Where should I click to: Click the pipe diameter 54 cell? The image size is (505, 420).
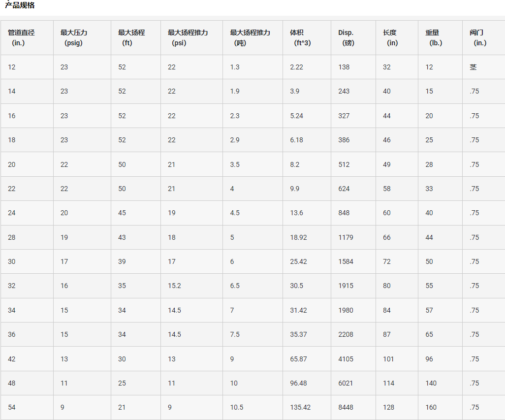tap(27, 407)
